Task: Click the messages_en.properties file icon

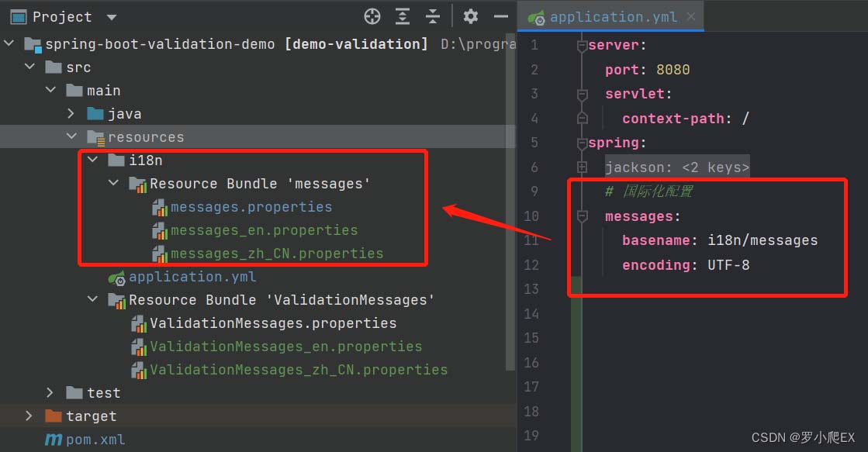Action: click(160, 231)
